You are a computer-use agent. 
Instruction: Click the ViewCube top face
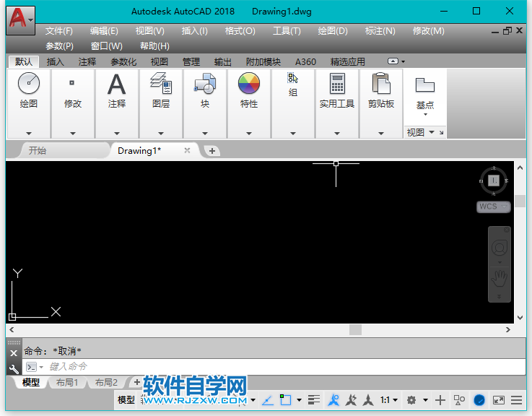coord(494,181)
